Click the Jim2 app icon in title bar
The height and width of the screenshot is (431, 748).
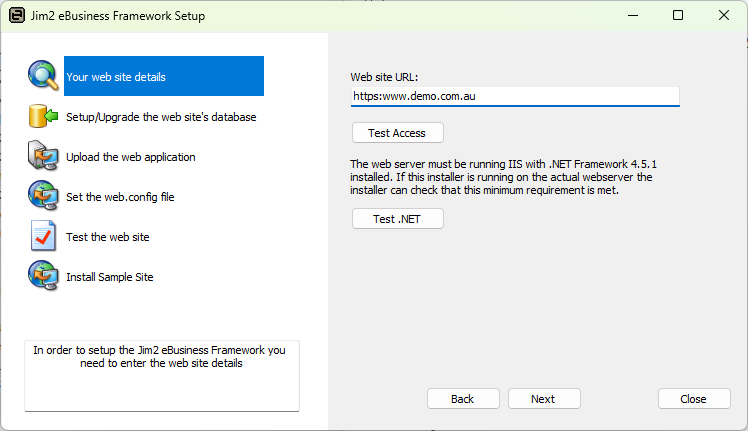click(x=16, y=16)
